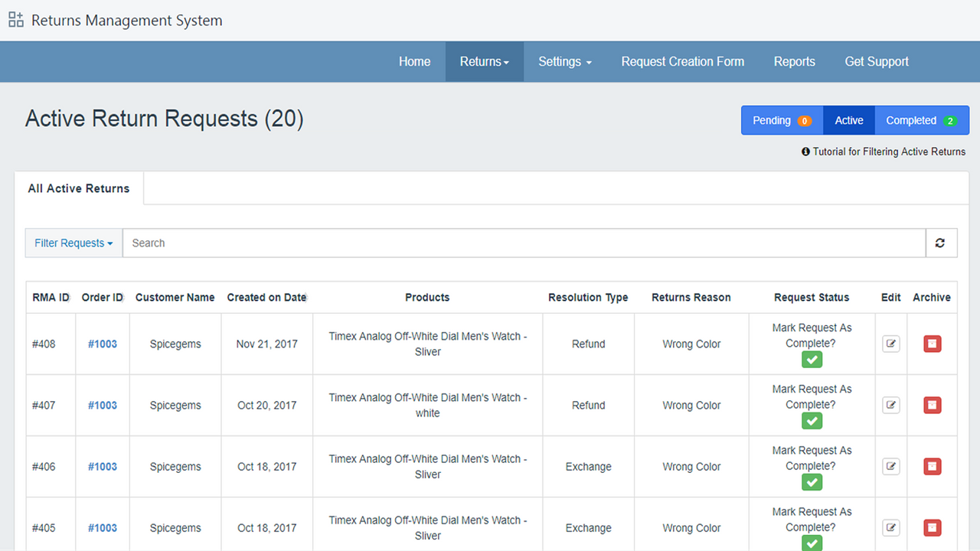980x551 pixels.
Task: Archive request #405 with the red archive icon
Action: (x=932, y=527)
